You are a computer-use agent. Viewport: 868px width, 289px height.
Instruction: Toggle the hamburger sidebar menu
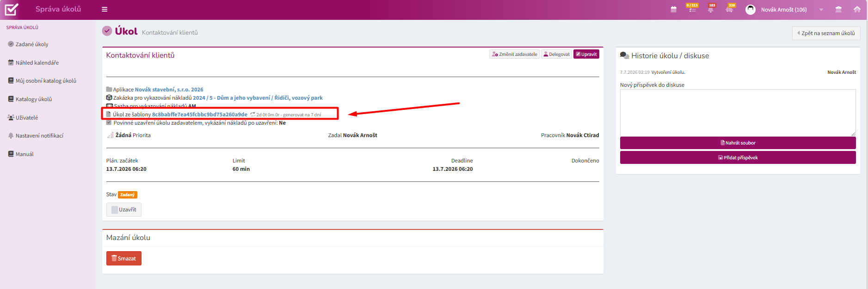[x=105, y=9]
